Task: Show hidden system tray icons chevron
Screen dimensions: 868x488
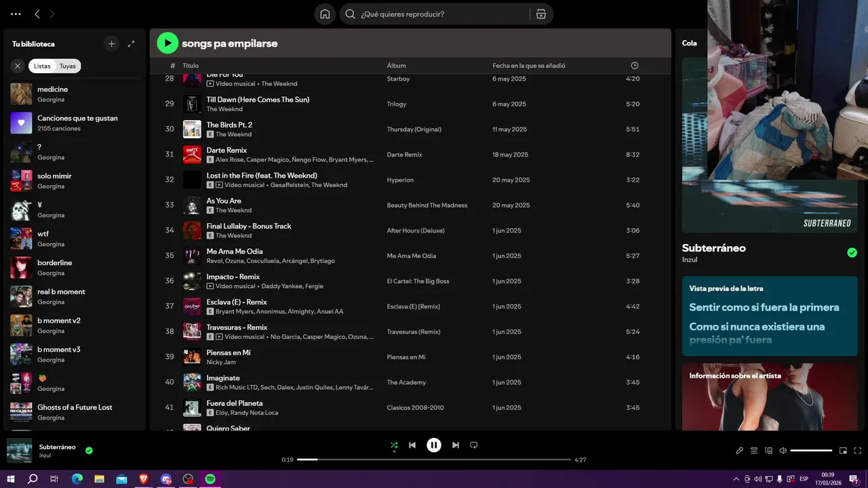Action: point(736,479)
